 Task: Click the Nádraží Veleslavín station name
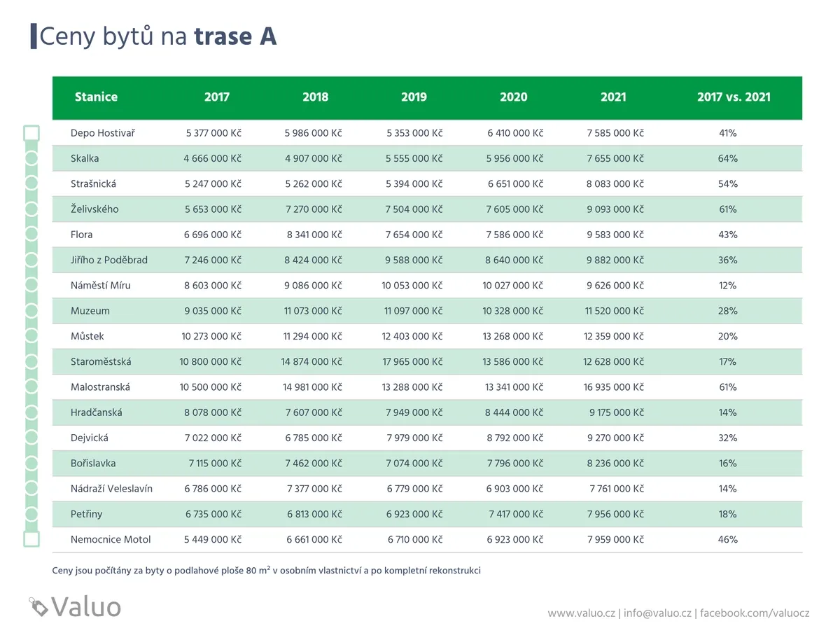[x=111, y=489]
